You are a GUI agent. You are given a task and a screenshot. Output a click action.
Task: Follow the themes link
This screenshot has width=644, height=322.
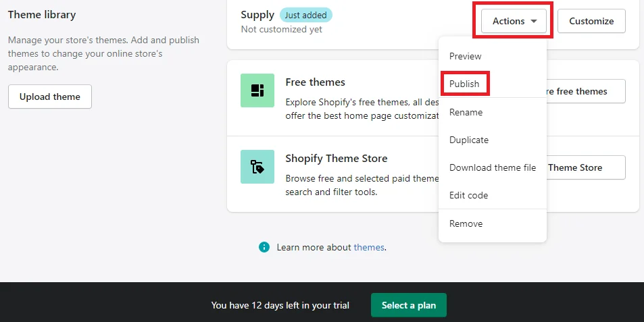[369, 247]
